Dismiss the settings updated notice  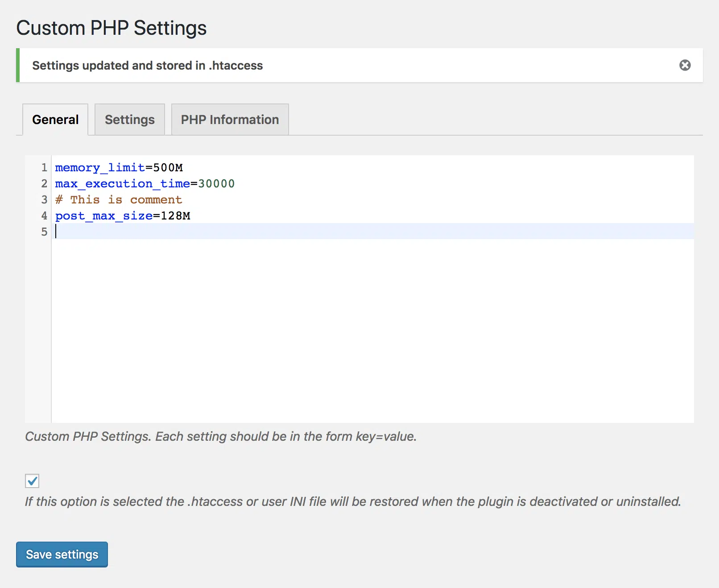(x=685, y=65)
